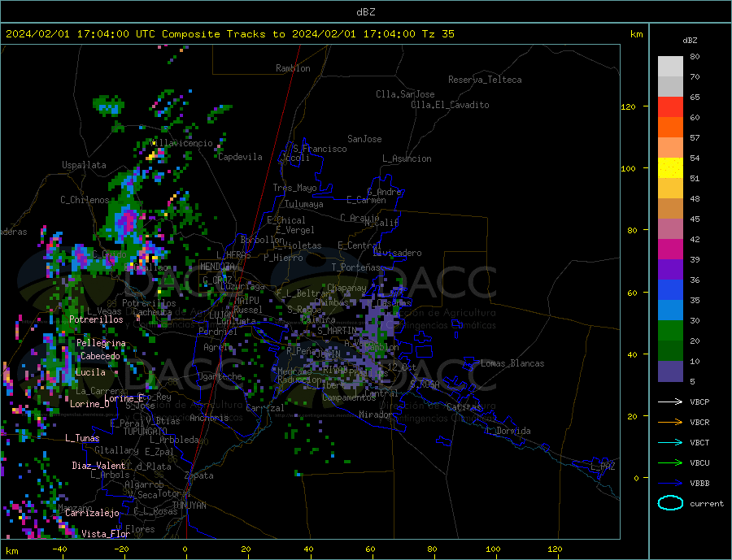Click the Lomas_Blancas map label
732x560 pixels.
[512, 363]
